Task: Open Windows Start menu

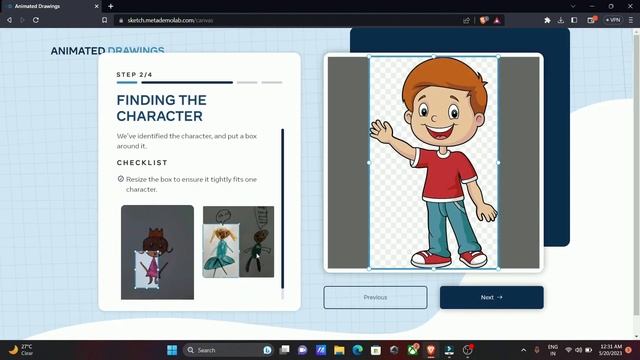Action: (172, 350)
